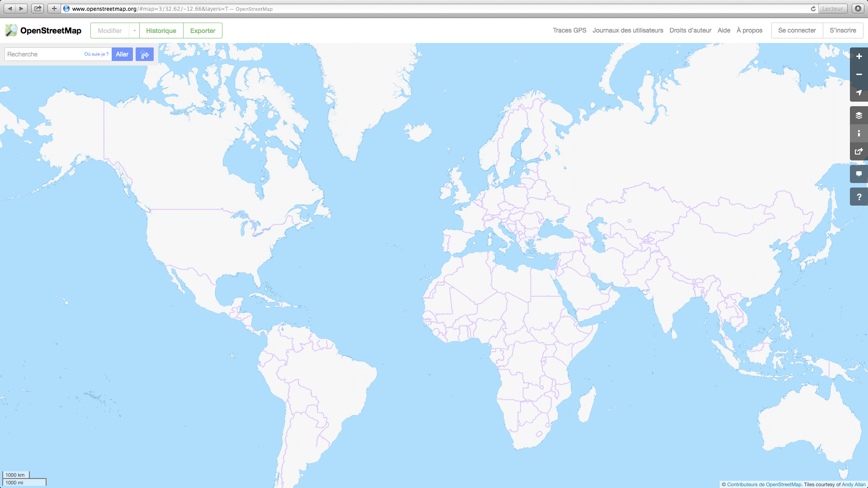Viewport: 868px width, 488px height.
Task: Add a note with speech bubble icon
Action: pyautogui.click(x=859, y=174)
